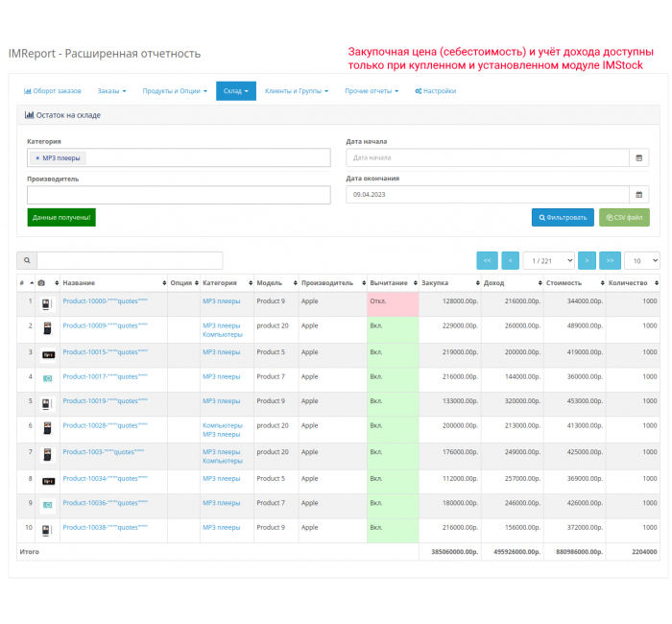
Task: Click the Дата окончания field 09.04.2023
Action: point(488,195)
